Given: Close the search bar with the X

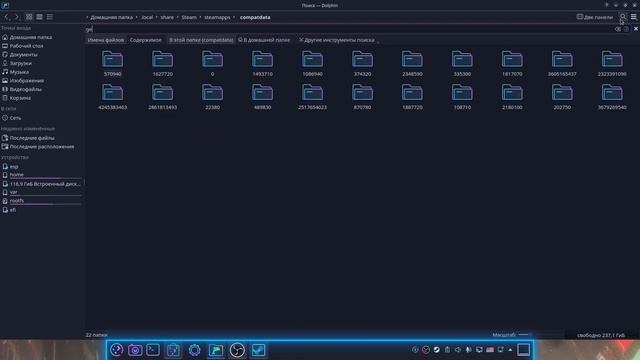Looking at the screenshot, I should 636,29.
